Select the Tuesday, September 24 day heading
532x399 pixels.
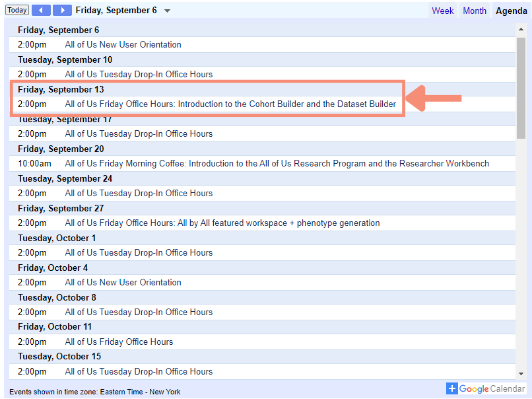point(65,178)
